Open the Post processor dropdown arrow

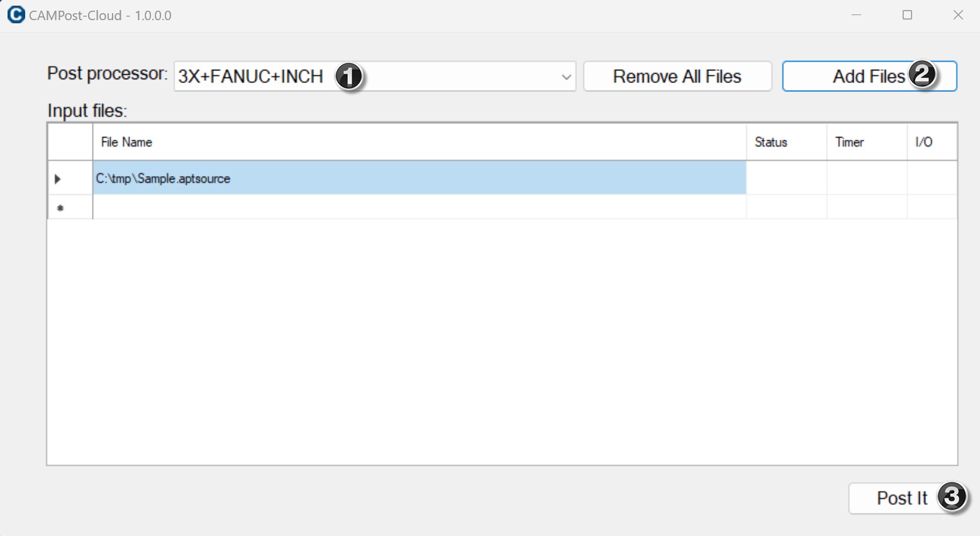[x=566, y=77]
